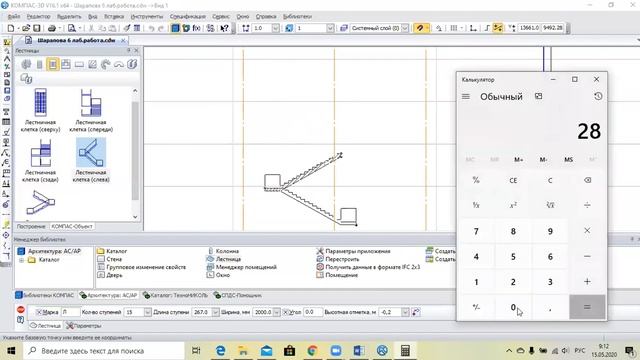Click the Угол input field
640x360 pixels.
click(x=313, y=312)
